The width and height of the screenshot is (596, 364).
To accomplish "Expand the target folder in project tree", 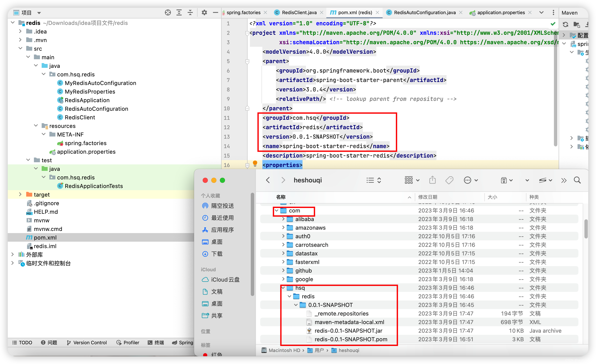I will [20, 194].
